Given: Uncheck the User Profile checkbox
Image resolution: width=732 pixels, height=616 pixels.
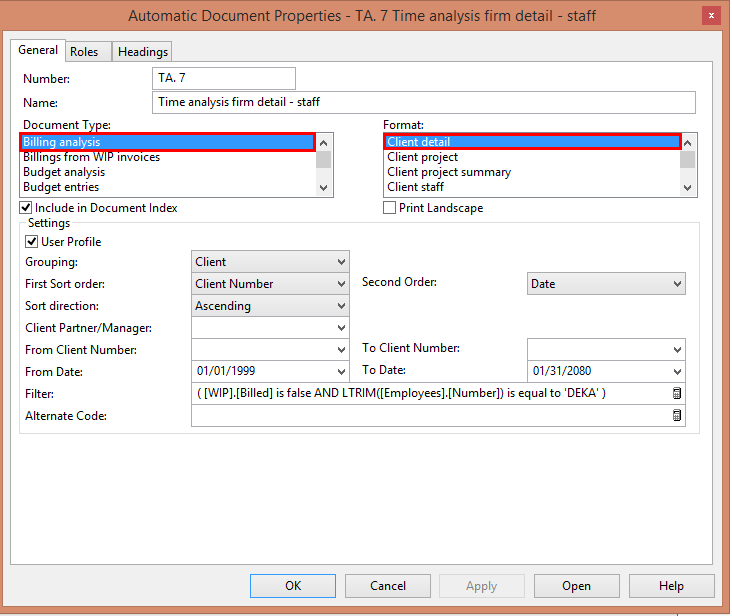Looking at the screenshot, I should tap(31, 242).
